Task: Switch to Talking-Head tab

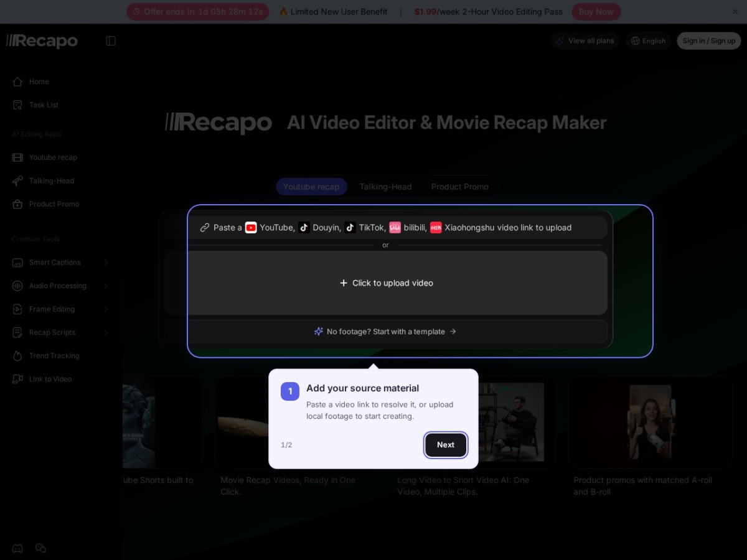Action: tap(385, 187)
